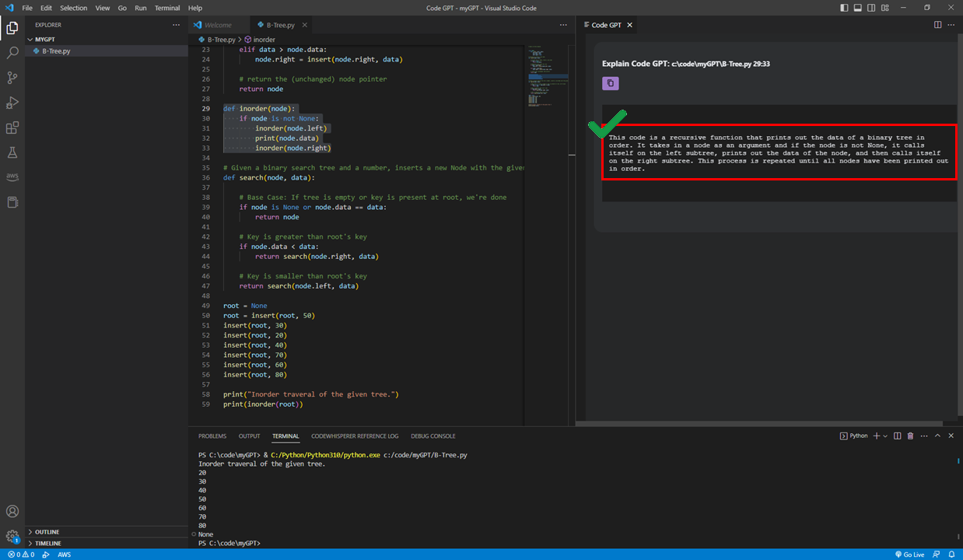Open the File menu
The image size is (963, 560).
click(27, 8)
